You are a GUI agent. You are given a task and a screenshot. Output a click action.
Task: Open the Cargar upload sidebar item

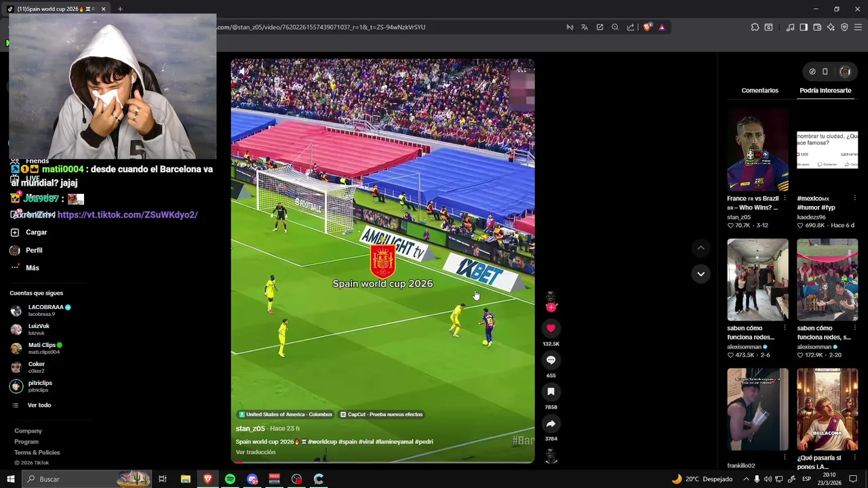pos(29,232)
